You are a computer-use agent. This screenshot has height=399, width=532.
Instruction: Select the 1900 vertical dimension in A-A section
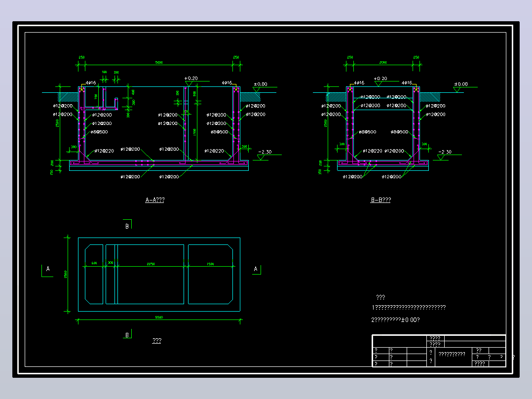point(195,132)
